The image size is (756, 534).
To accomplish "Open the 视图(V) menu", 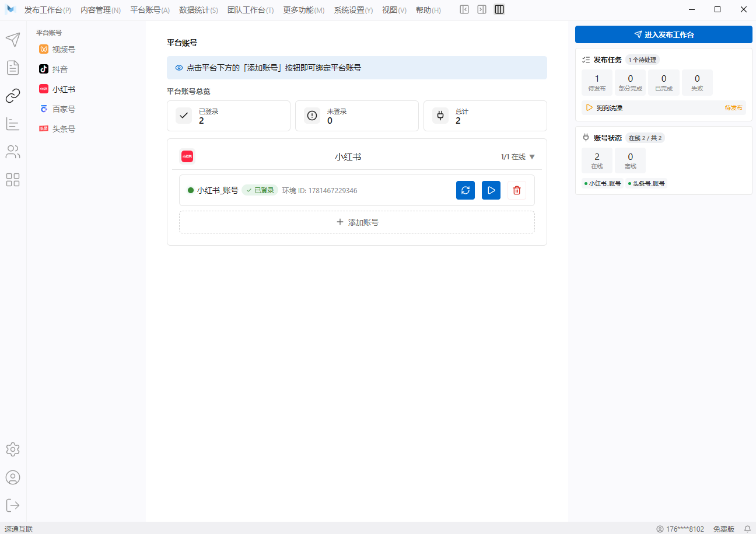I will click(394, 10).
